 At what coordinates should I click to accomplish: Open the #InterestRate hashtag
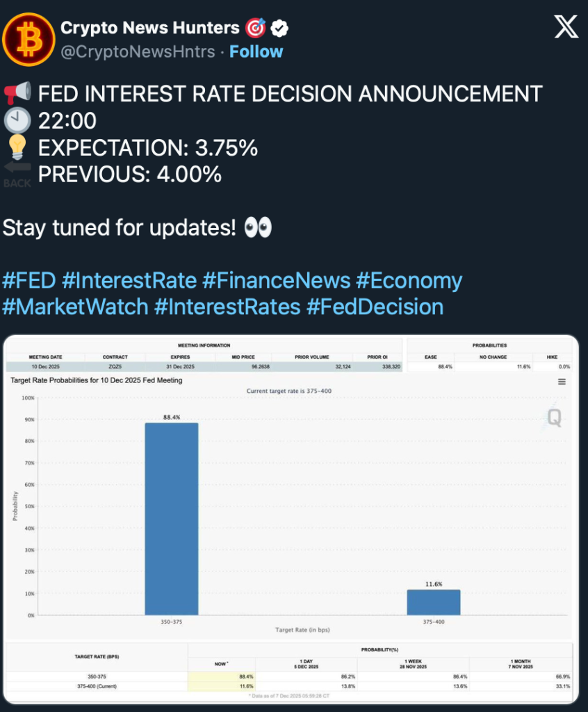point(129,280)
